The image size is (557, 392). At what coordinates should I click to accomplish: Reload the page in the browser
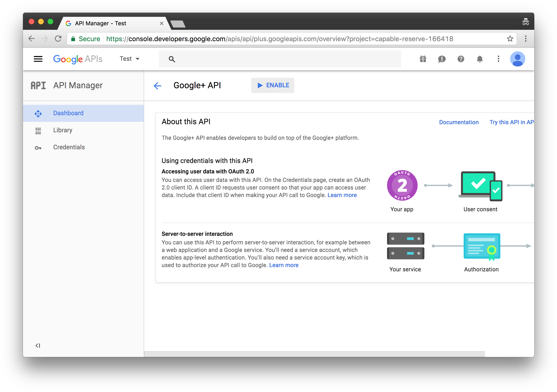coord(58,39)
